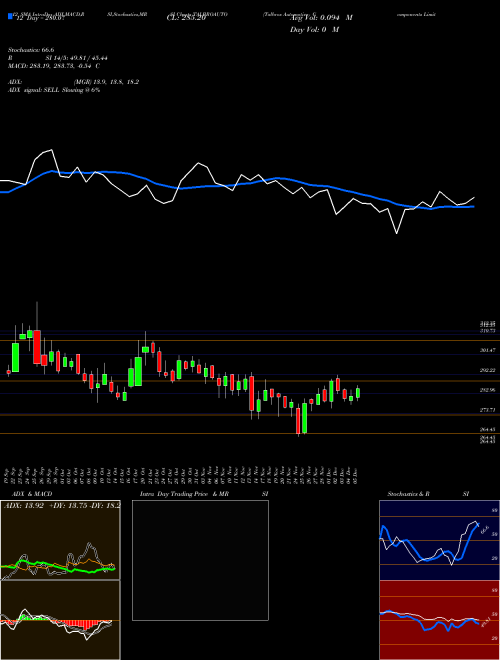Viewport: 500px width, 660px height.
Task: Click the 'CL: 285.20' closing price text
Action: click(186, 18)
